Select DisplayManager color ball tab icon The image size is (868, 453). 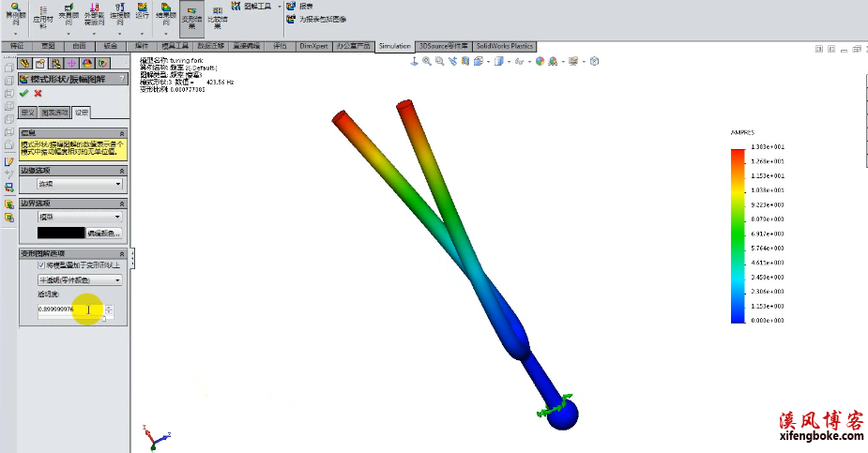87,64
